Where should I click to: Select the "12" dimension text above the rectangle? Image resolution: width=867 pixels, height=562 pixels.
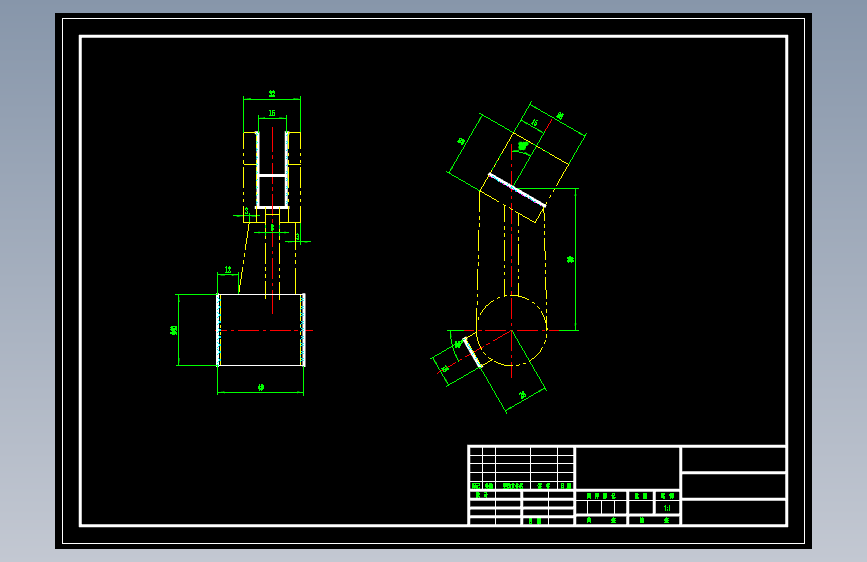(228, 270)
